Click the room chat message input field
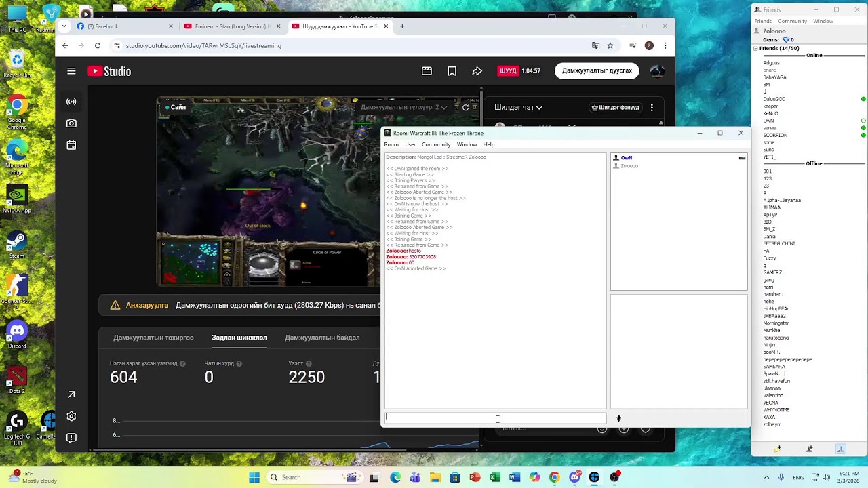The image size is (868, 488). click(496, 418)
